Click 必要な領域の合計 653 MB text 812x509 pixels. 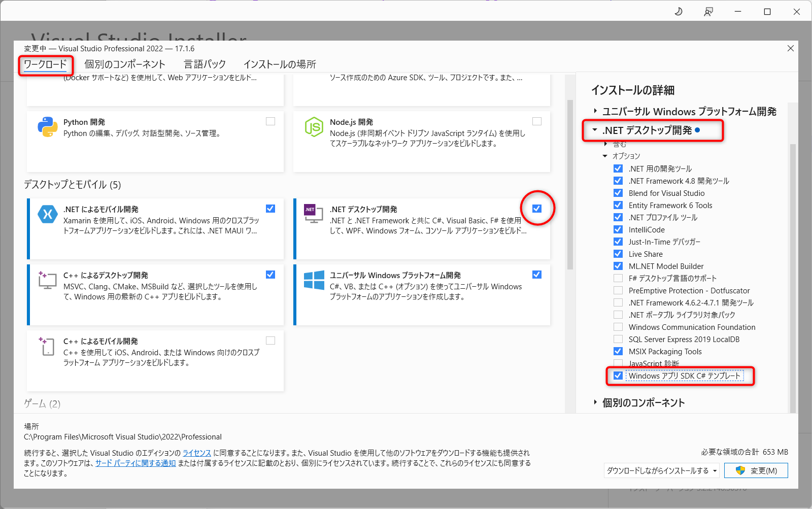(x=745, y=452)
